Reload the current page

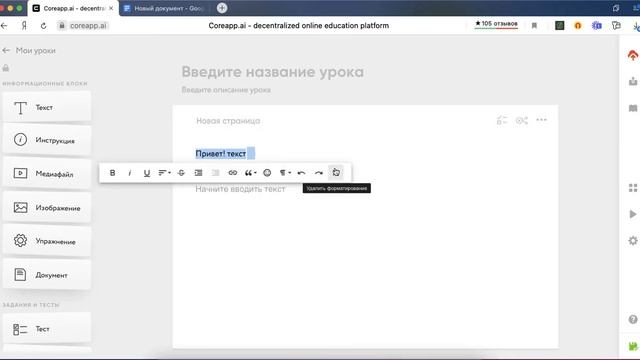43,26
